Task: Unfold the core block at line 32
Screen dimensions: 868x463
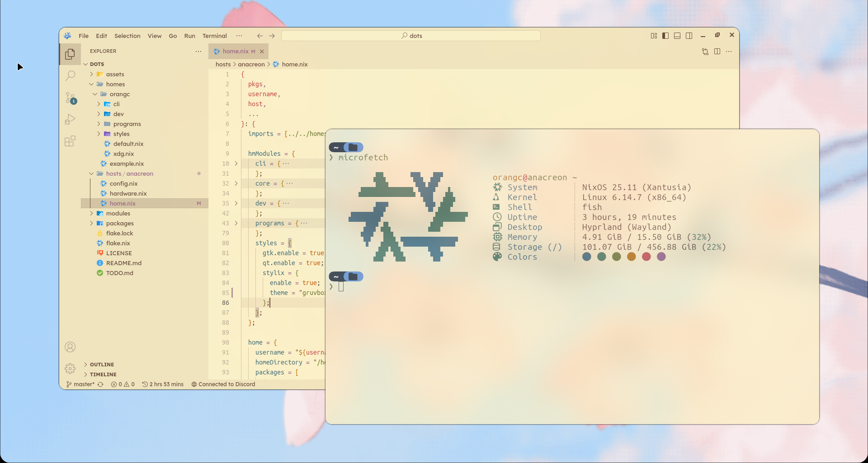Action: coord(236,183)
